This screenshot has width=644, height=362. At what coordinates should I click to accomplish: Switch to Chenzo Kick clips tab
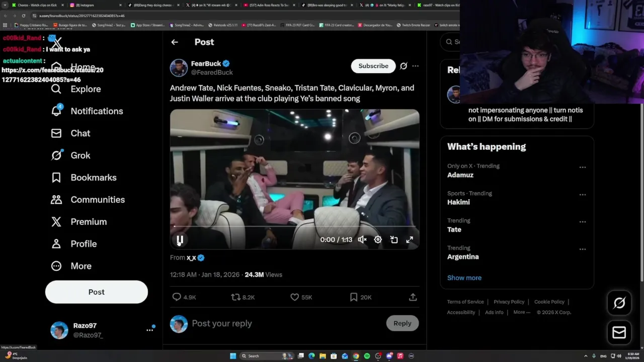coord(38,5)
